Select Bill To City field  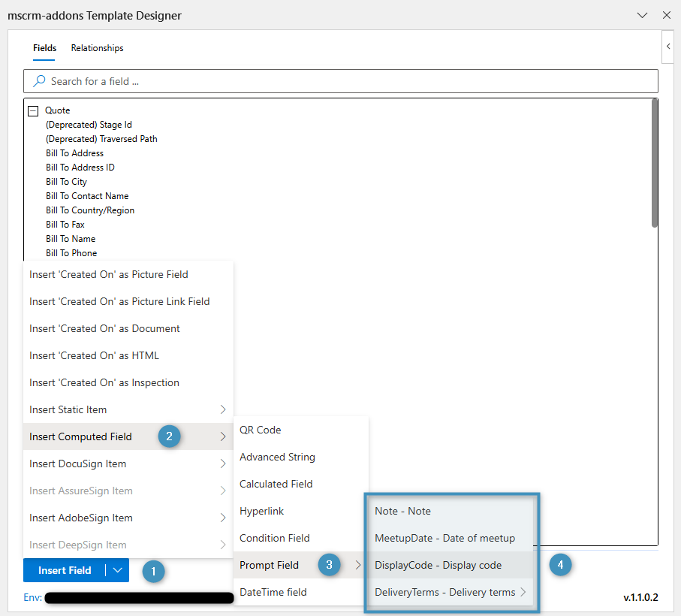[66, 182]
